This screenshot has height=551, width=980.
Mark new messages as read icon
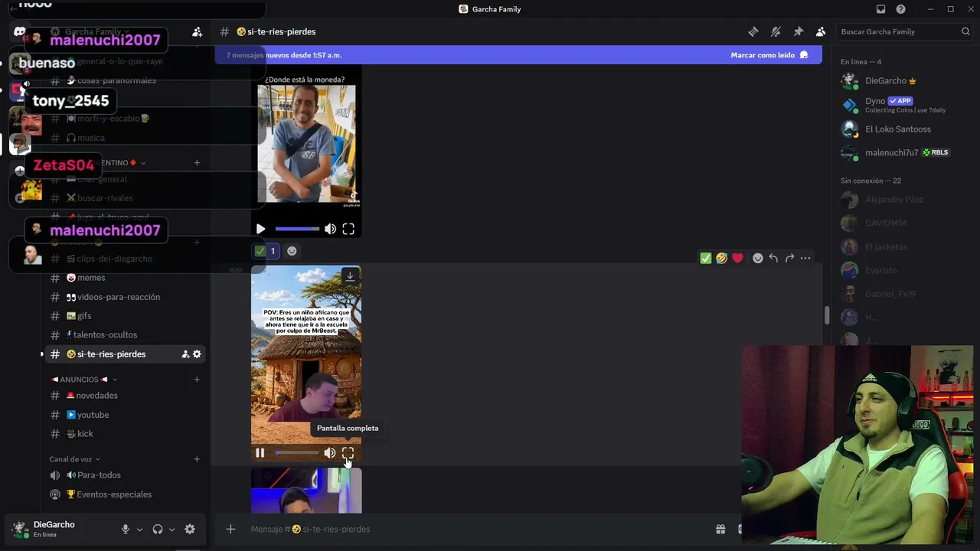tap(804, 55)
